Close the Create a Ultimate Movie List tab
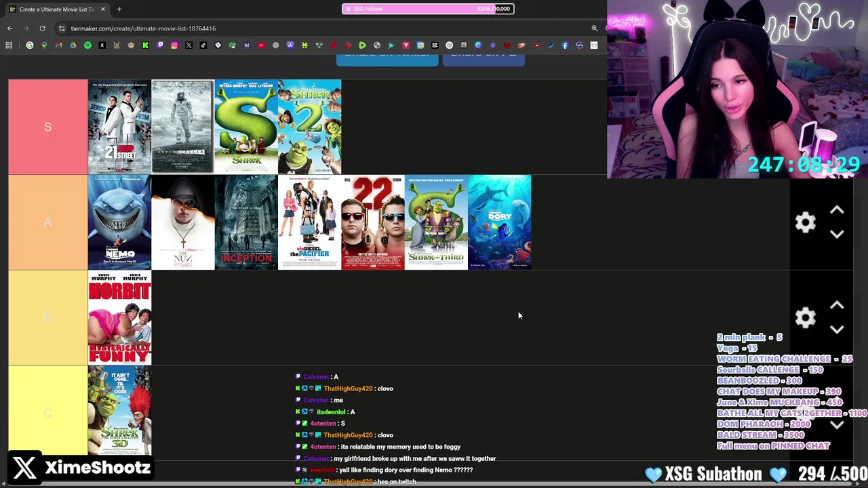 pyautogui.click(x=103, y=9)
